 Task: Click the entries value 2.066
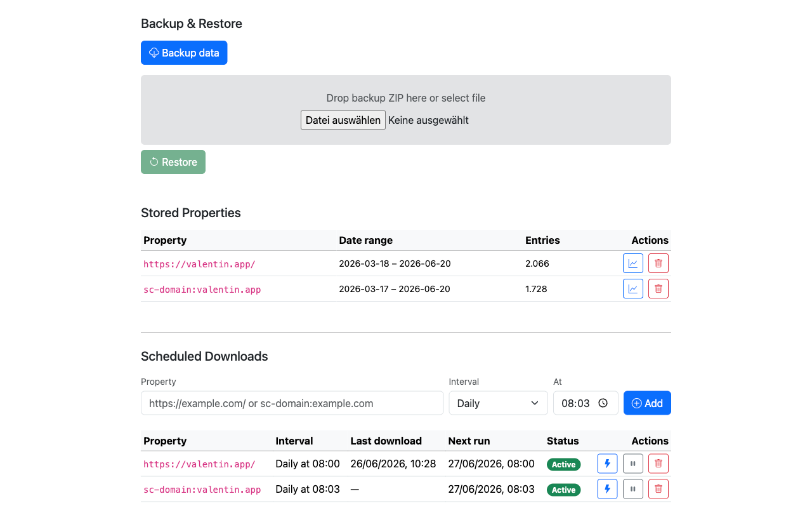coord(537,264)
